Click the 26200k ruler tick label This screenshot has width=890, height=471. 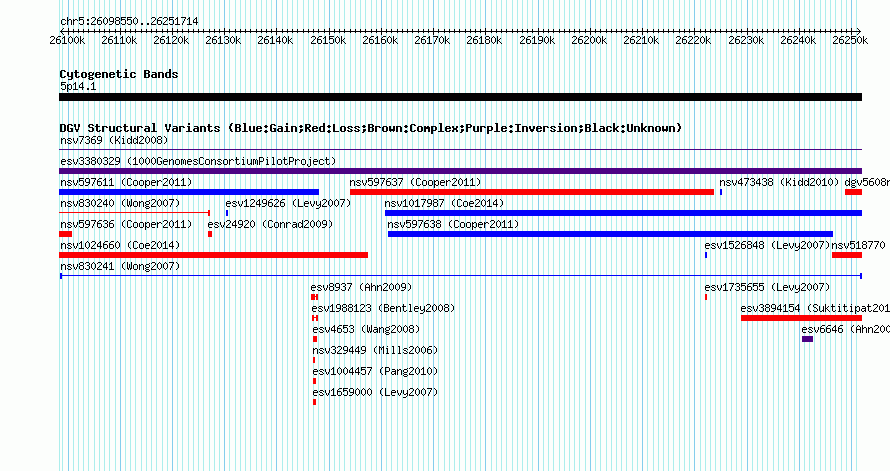click(x=589, y=40)
